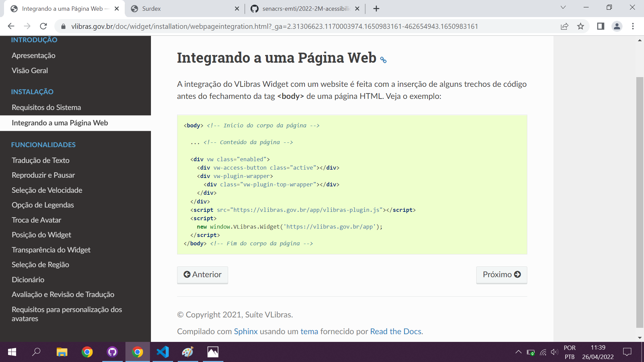
Task: Go to the Próximo page button
Action: [x=501, y=275]
